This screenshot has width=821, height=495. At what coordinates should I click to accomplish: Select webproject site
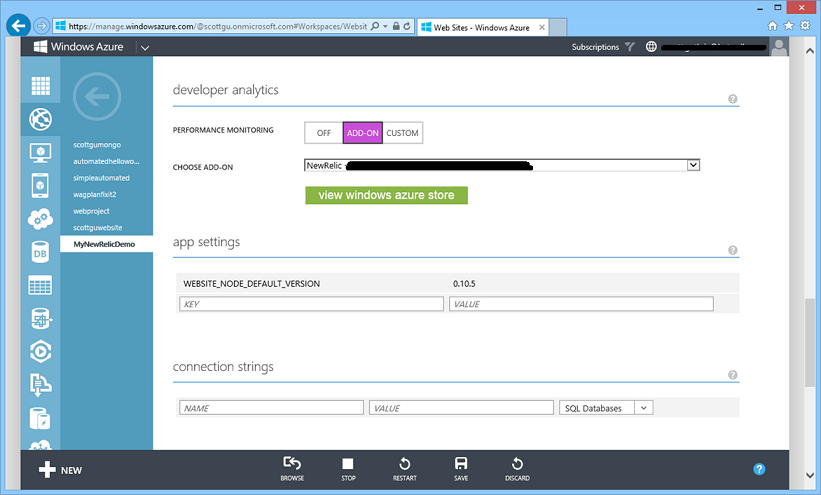click(x=91, y=211)
